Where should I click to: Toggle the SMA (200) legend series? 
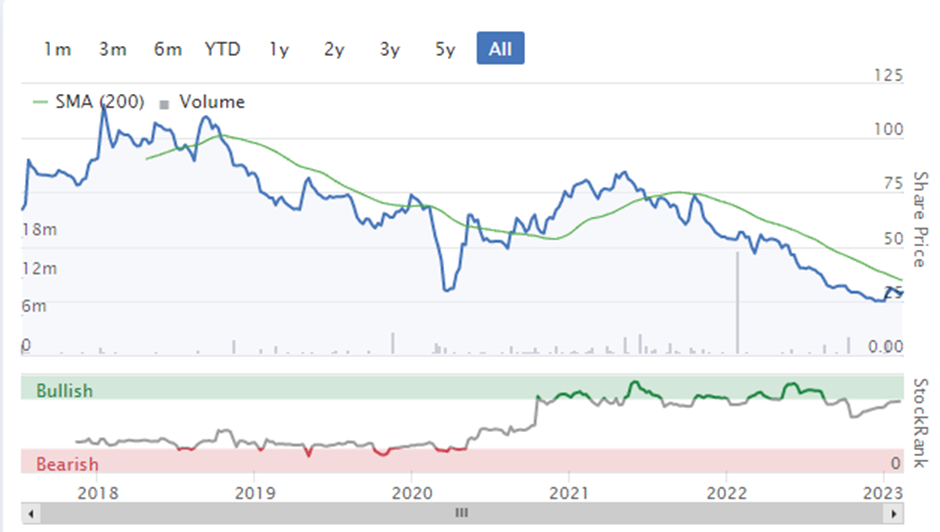pyautogui.click(x=100, y=102)
